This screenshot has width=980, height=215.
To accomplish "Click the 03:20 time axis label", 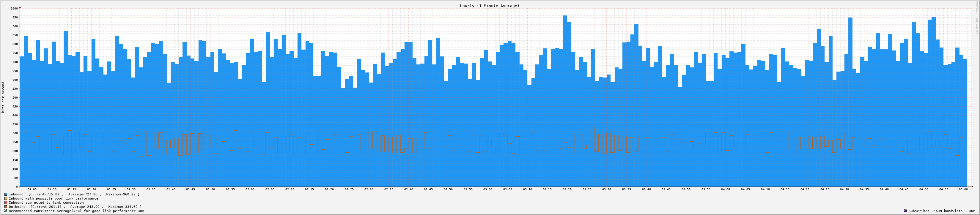I will tap(567, 189).
